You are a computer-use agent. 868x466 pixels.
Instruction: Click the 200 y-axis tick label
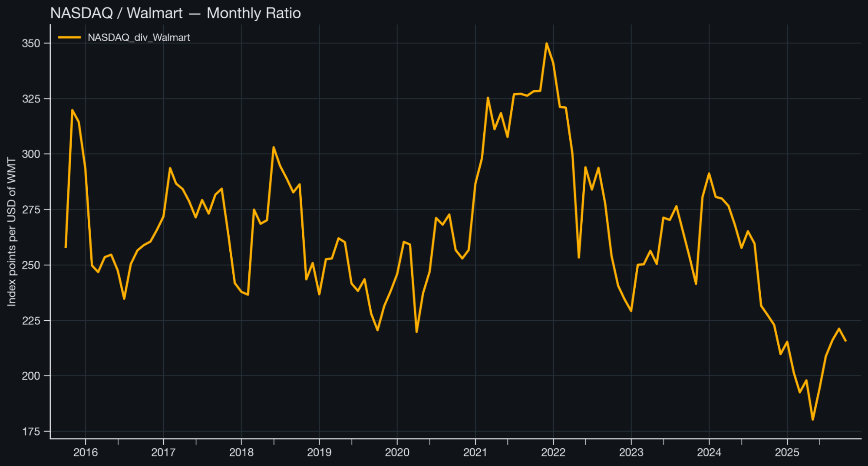tap(31, 376)
